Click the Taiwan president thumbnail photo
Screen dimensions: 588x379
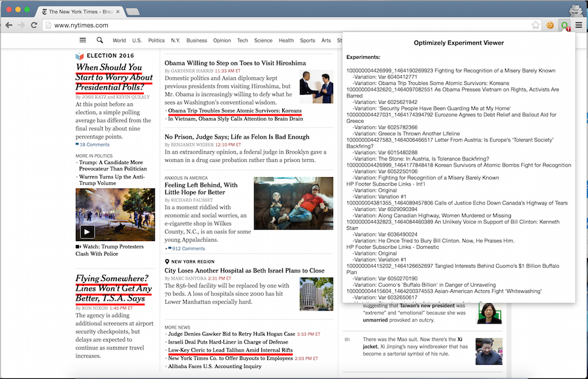coord(489,314)
